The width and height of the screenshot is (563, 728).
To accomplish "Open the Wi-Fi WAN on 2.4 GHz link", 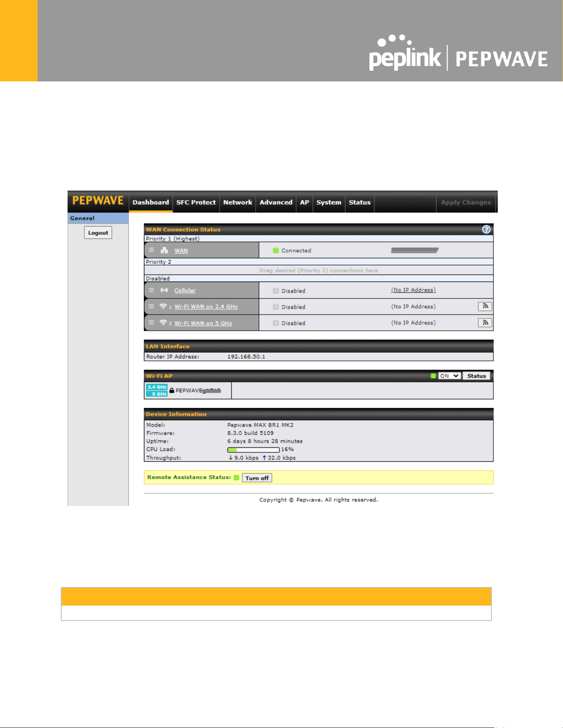I will coord(206,306).
